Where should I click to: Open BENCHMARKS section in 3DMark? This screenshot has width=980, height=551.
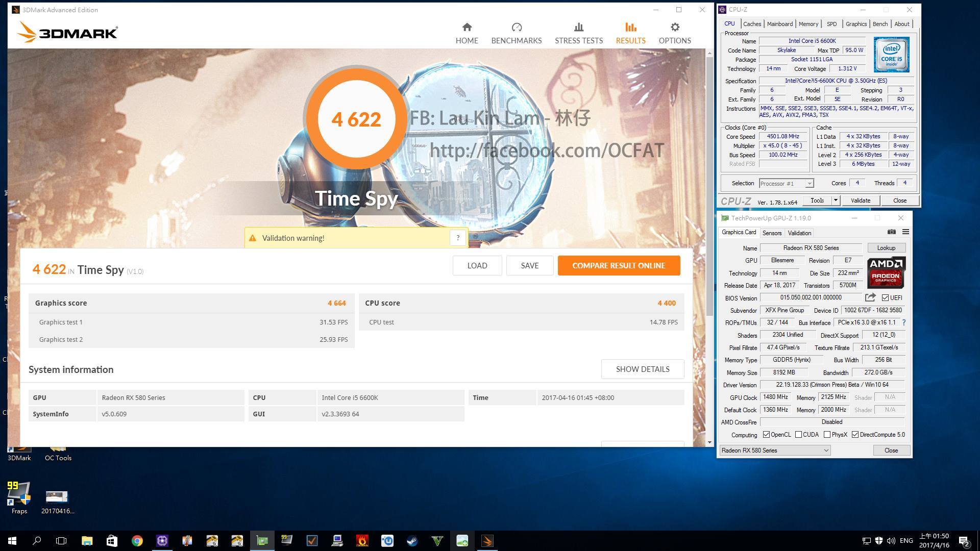(516, 33)
